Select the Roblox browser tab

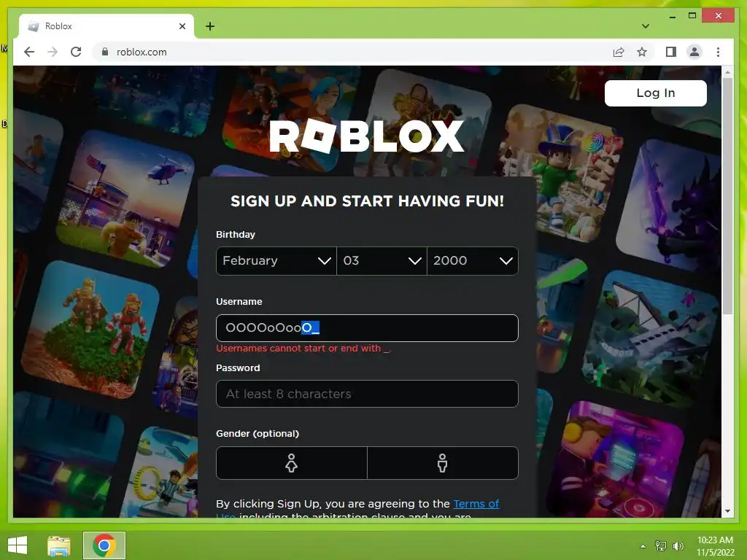click(107, 26)
